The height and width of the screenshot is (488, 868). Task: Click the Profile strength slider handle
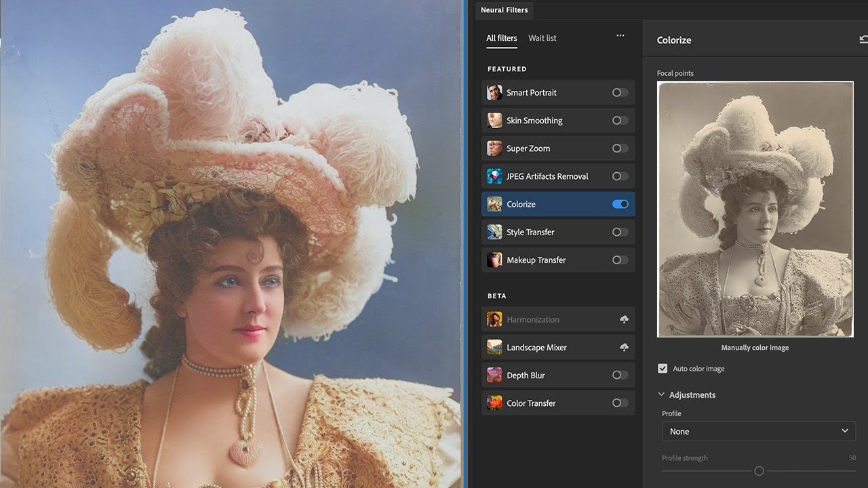point(759,471)
